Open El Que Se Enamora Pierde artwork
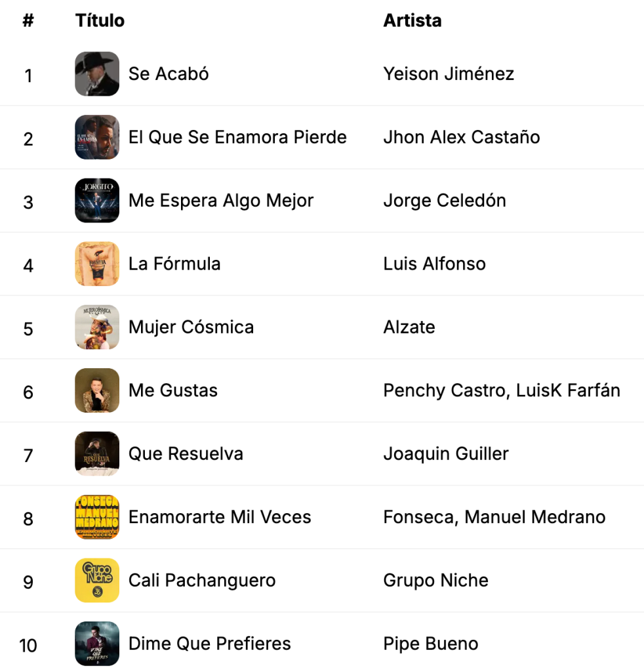The image size is (644, 672). pos(97,137)
